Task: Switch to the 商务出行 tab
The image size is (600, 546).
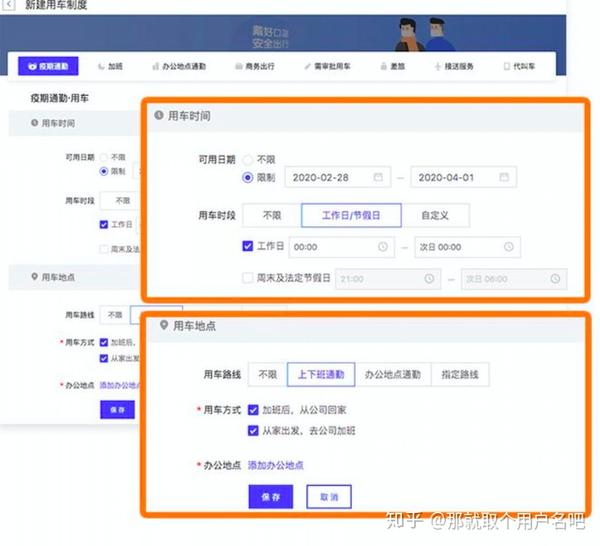Action: point(255,66)
